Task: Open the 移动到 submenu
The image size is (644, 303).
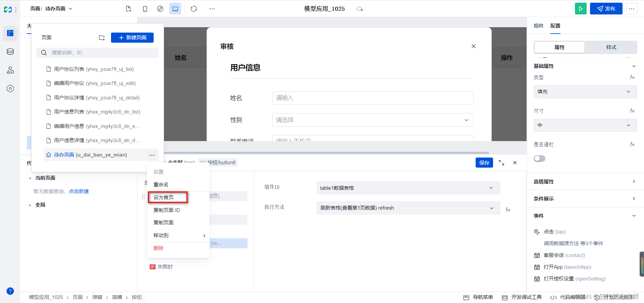Action: tap(178, 235)
